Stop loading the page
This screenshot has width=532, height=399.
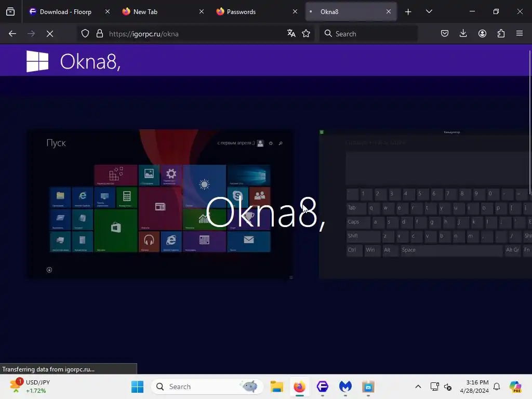[50, 34]
